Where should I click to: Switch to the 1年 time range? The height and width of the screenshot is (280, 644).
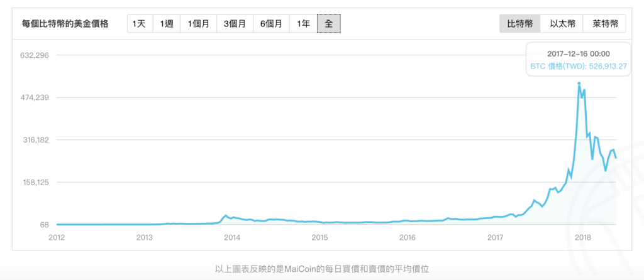[303, 24]
